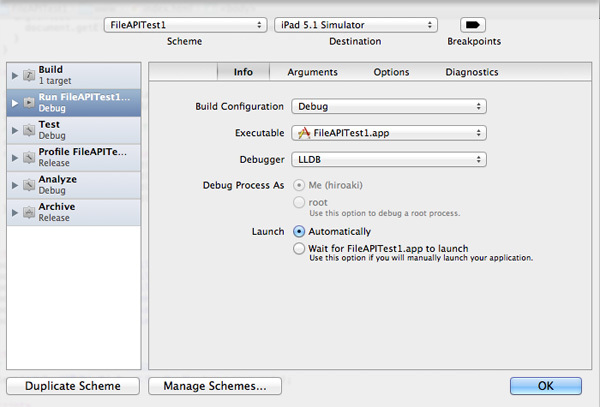Select Wait for FileAPITest1.app to launch
This screenshot has width=600, height=407.
pos(299,249)
